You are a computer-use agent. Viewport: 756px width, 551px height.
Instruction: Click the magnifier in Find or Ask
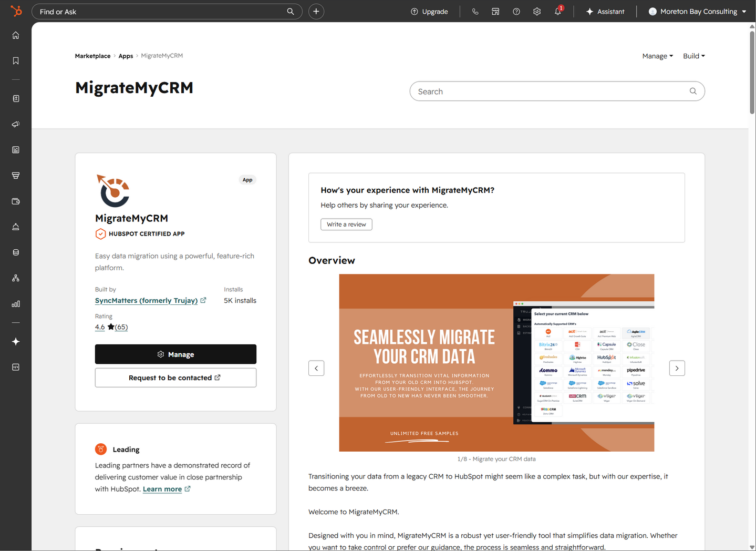pos(291,12)
